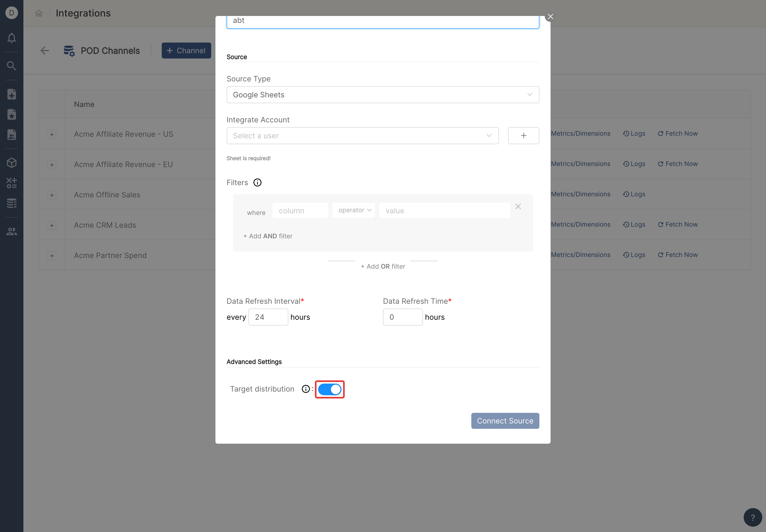
Task: Open the notifications bell in sidebar
Action: [12, 38]
